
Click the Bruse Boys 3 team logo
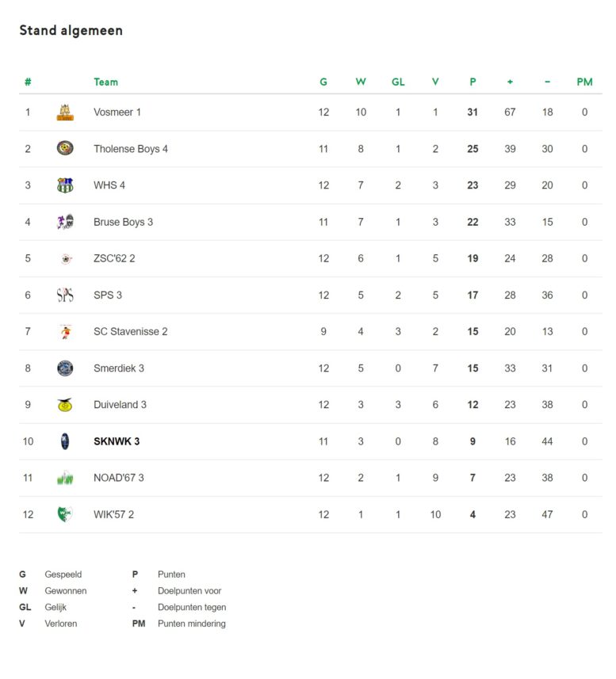[x=65, y=222]
